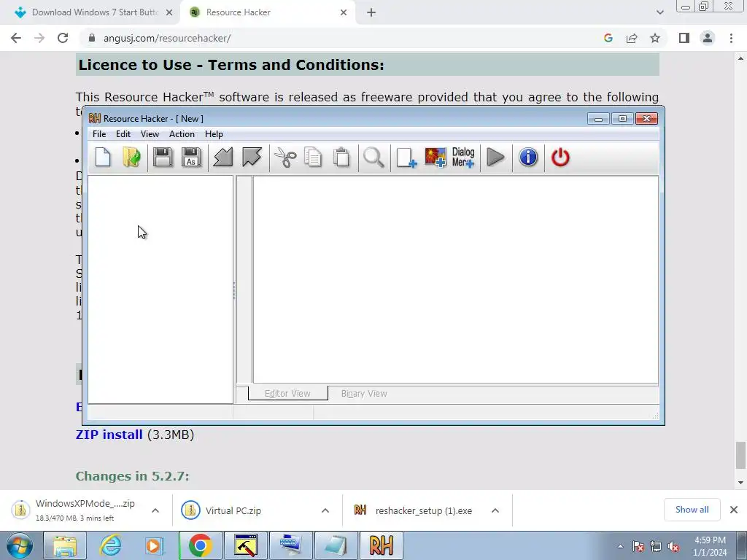Screen dimensions: 747x560
Task: Click the page vertical scrollbar thumb
Action: click(740, 456)
